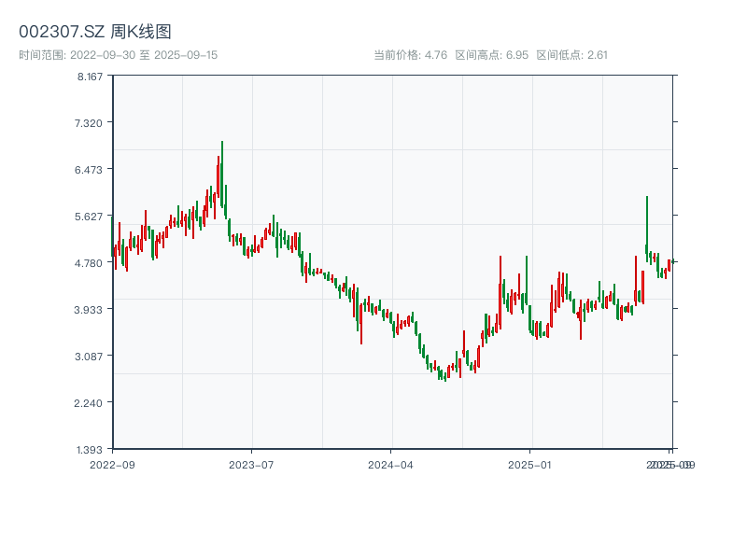Click the current price 当前价格: 4.76

(x=410, y=55)
